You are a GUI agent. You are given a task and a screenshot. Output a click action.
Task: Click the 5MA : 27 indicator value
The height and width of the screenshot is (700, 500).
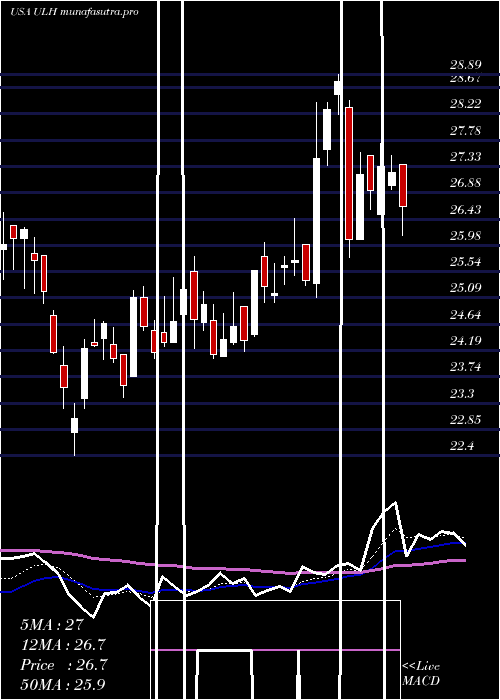tap(52, 625)
